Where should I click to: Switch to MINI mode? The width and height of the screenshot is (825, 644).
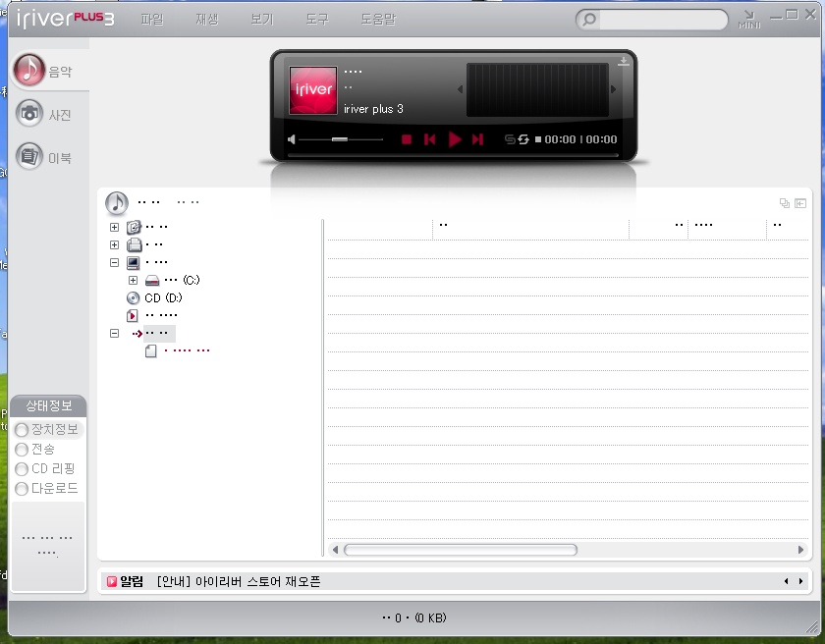pyautogui.click(x=749, y=20)
